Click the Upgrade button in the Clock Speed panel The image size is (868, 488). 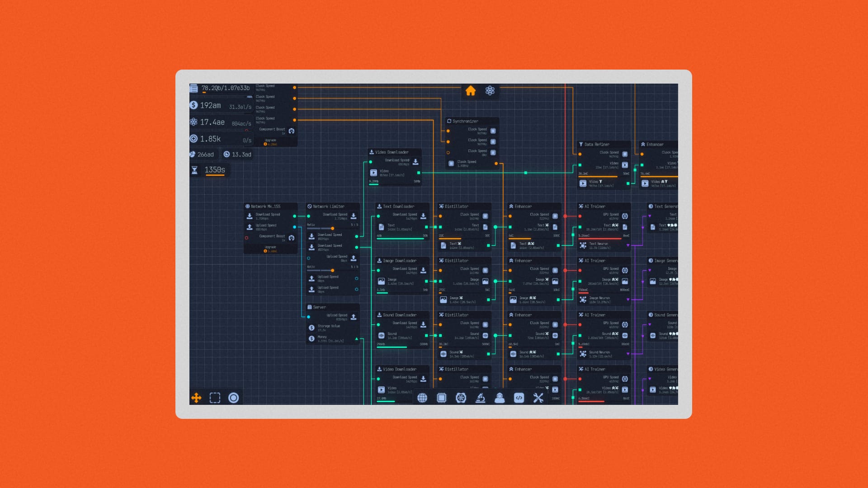pos(270,141)
